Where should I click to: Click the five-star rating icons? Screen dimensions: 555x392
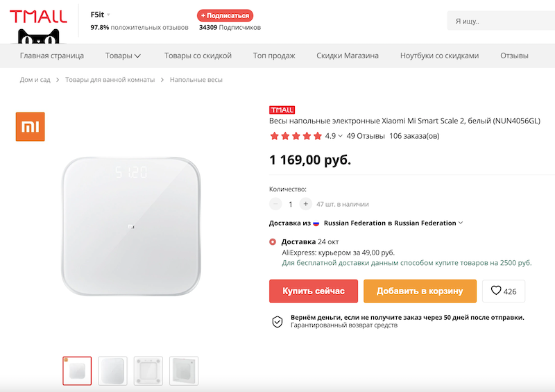pyautogui.click(x=296, y=136)
